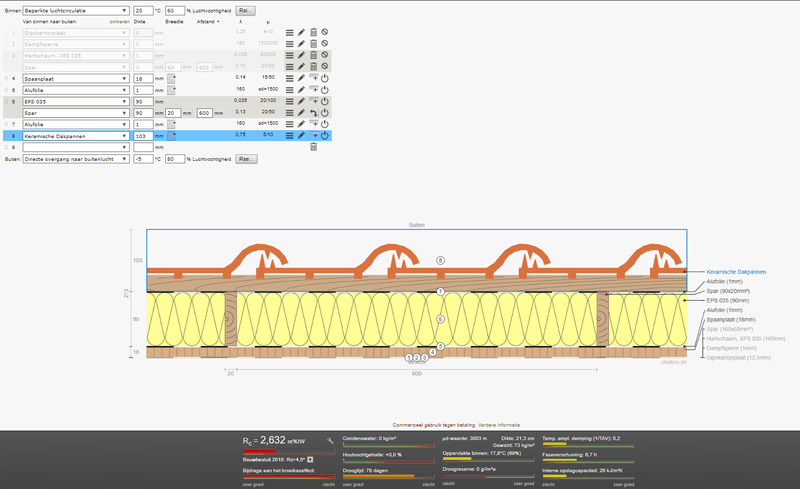The height and width of the screenshot is (489, 800).
Task: Open the Buiten transition type dropdown
Action: pyautogui.click(x=75, y=158)
